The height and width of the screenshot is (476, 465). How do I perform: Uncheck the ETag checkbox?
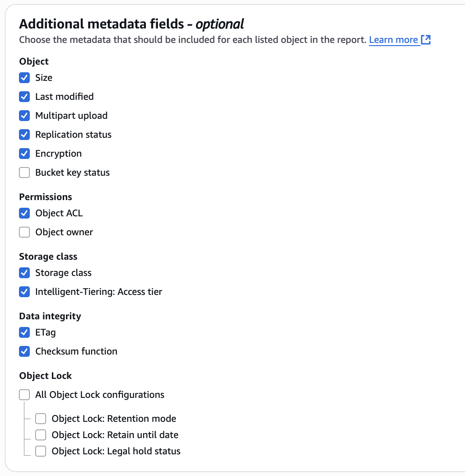point(24,332)
